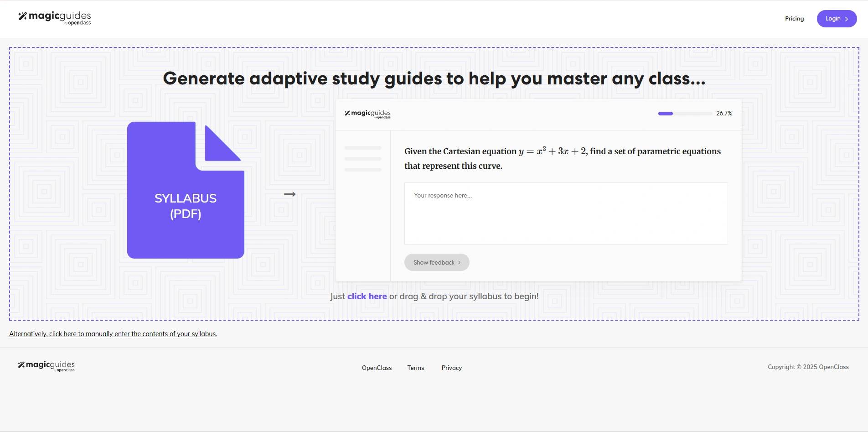The image size is (868, 432).
Task: Click the magicguides logo inside the preview card
Action: [x=367, y=114]
